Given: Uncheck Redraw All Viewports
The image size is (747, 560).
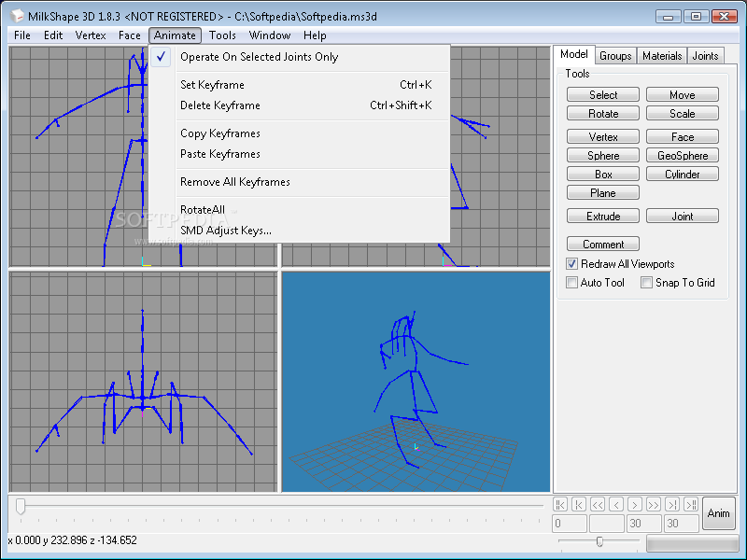Looking at the screenshot, I should (x=571, y=264).
